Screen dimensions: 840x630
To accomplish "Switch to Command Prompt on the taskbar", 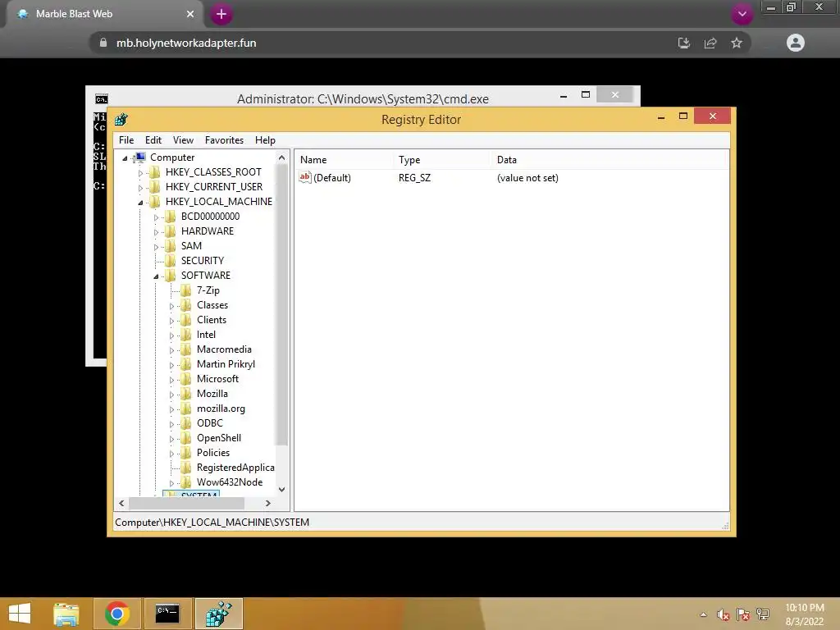I will pos(167,614).
